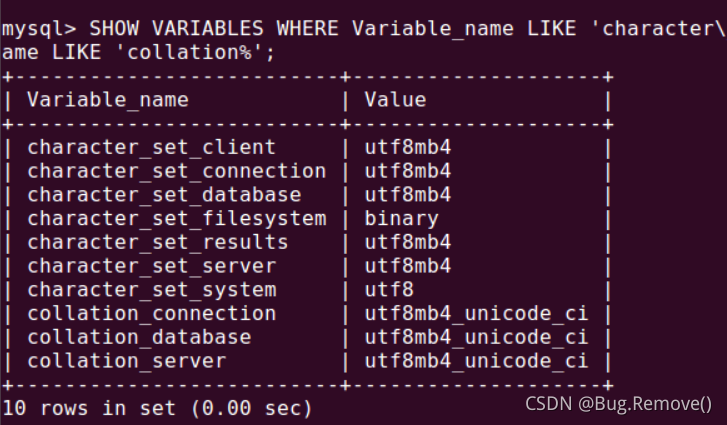
Task: Click the collation_database row name
Action: (139, 337)
